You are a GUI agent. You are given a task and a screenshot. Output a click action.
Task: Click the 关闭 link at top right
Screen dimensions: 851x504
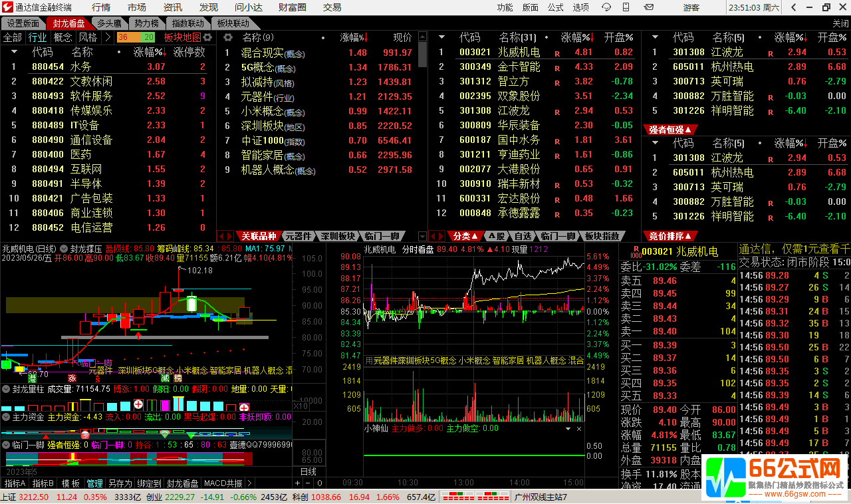pyautogui.click(x=840, y=23)
